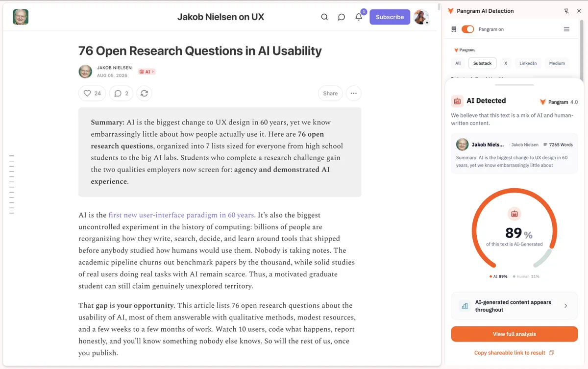Open Jakob Nielsen publication logo at top left

(21, 17)
